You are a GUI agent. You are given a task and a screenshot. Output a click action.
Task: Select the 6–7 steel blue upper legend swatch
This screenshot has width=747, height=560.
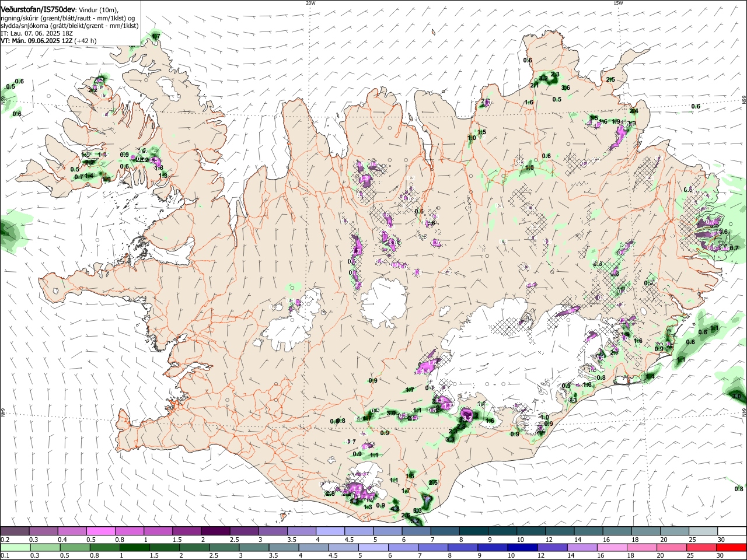click(x=417, y=531)
